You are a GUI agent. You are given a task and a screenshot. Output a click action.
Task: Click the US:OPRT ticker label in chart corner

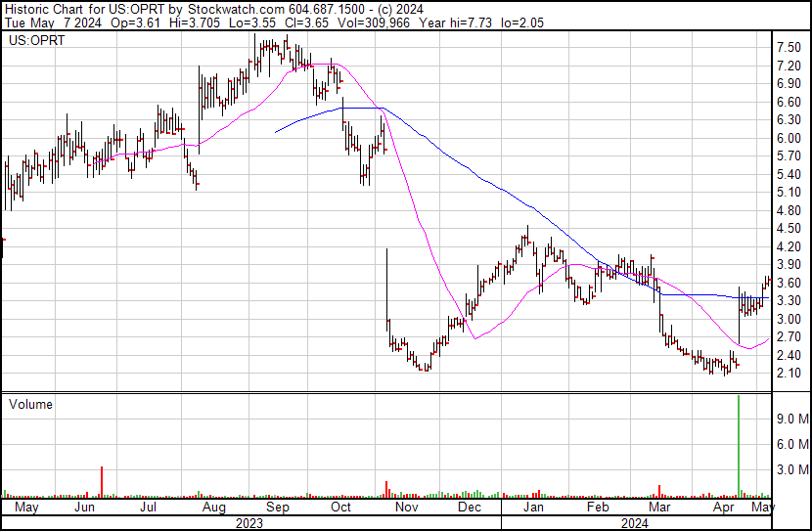click(x=31, y=41)
